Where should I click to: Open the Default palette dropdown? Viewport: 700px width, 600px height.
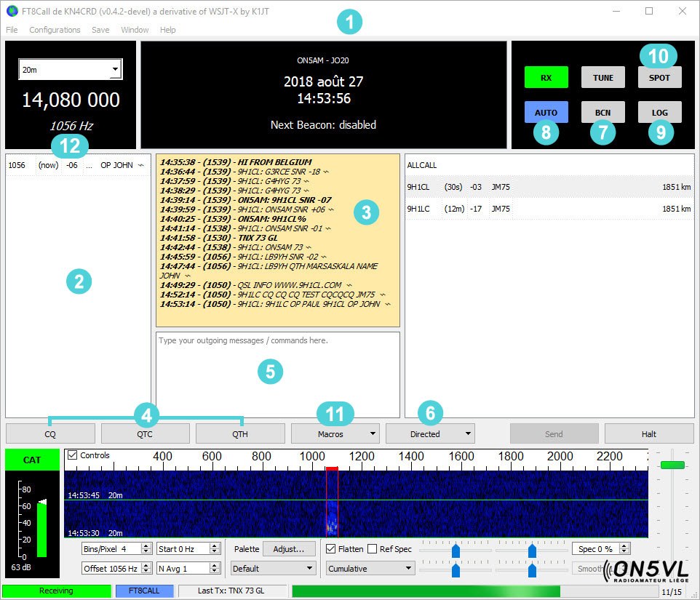pyautogui.click(x=273, y=568)
